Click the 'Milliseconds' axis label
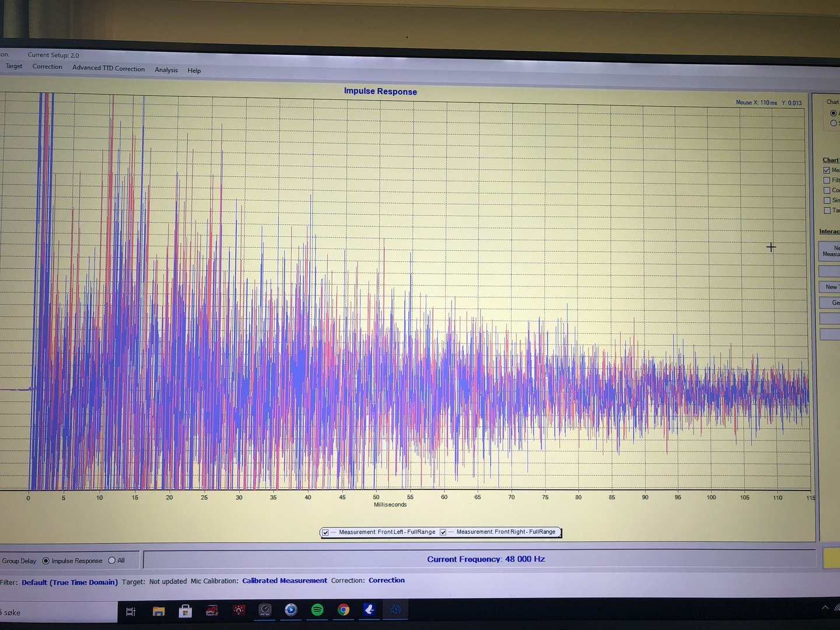Viewport: 840px width, 630px height. pos(390,505)
